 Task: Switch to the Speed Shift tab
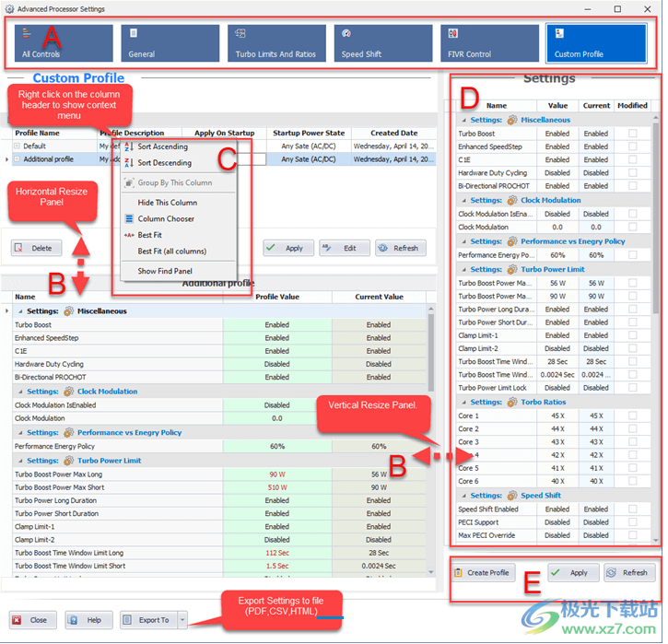coord(383,43)
